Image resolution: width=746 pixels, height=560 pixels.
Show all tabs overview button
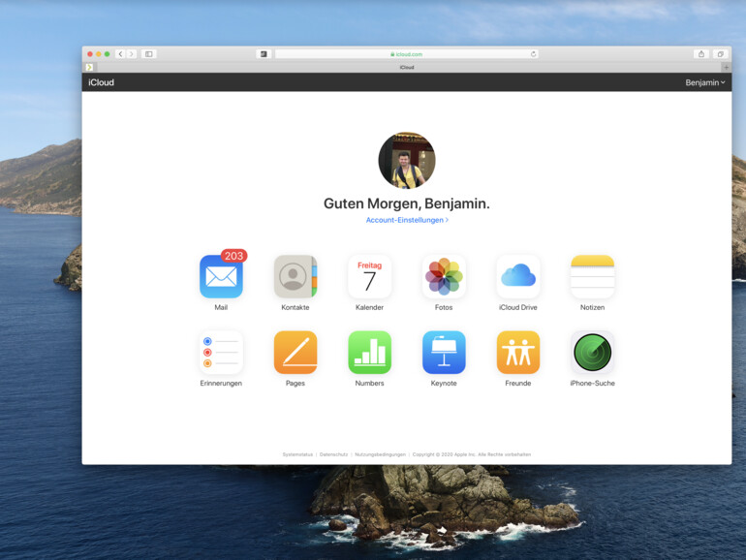coord(720,54)
